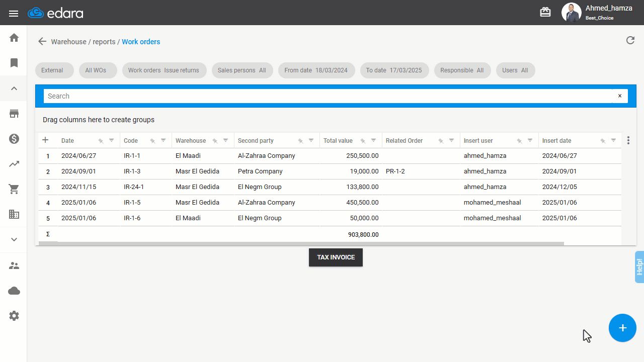Open filter for Second party column
The image size is (644, 362).
coord(311,140)
